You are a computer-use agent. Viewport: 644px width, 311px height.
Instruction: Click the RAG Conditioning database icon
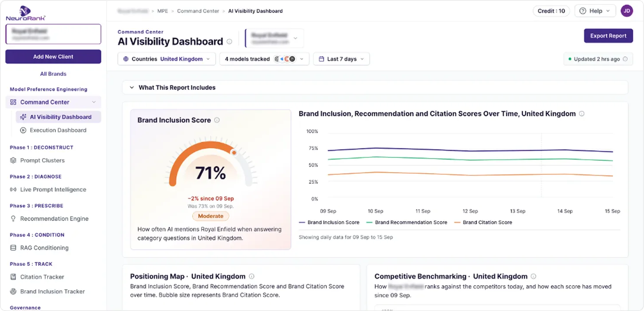[13, 248]
